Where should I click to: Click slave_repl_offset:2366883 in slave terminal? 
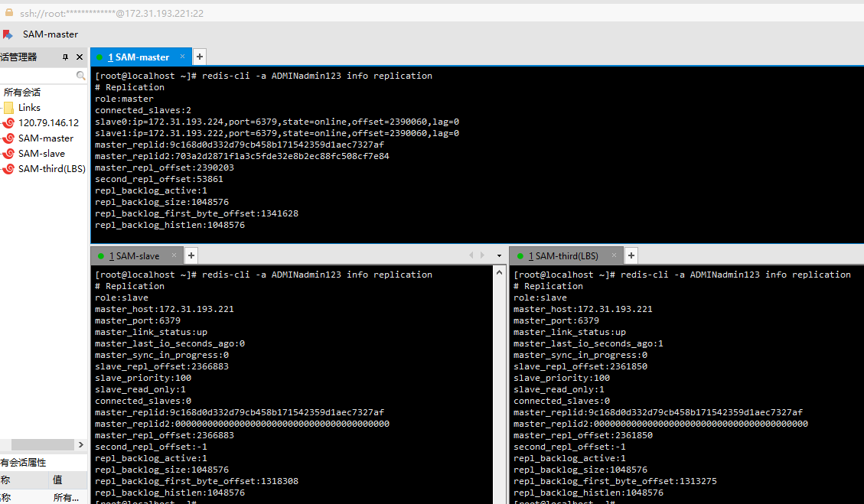161,366
